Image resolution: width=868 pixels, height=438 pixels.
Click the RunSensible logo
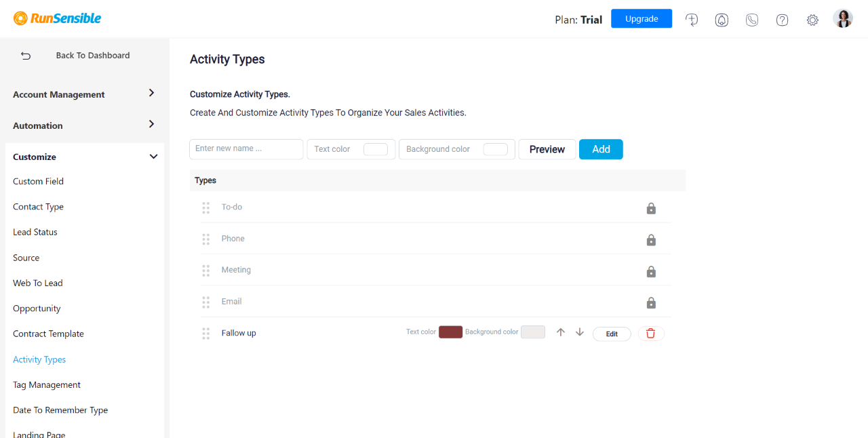coord(58,18)
